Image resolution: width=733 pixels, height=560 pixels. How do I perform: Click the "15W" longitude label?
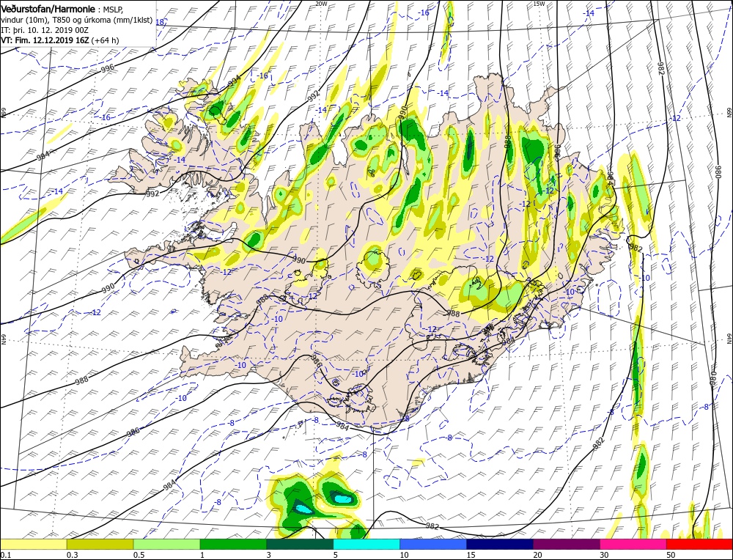pyautogui.click(x=539, y=3)
